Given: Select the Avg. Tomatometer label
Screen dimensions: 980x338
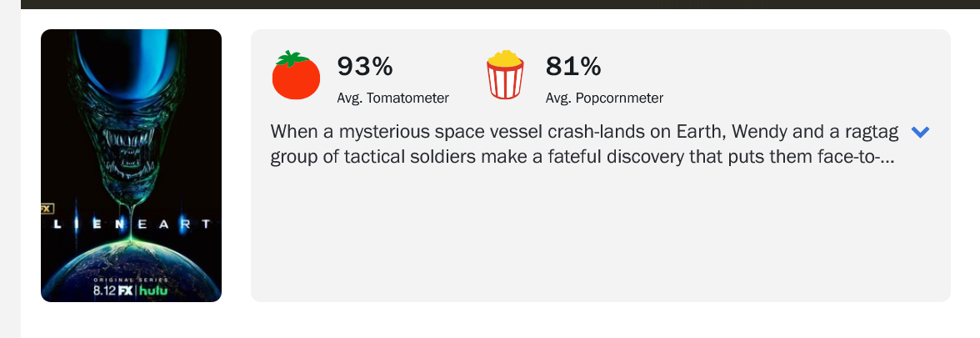Looking at the screenshot, I should point(392,98).
